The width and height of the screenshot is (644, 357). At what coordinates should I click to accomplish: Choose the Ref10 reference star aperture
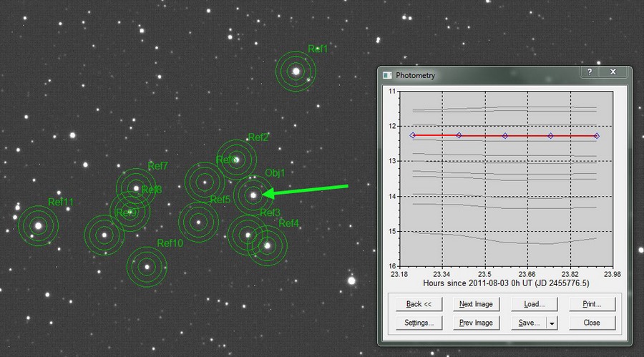click(x=147, y=267)
